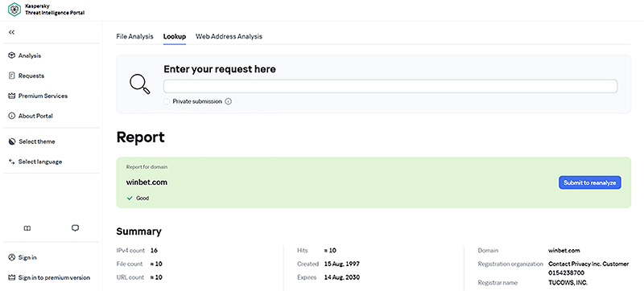Click the green Good status checkmark

[x=130, y=198]
